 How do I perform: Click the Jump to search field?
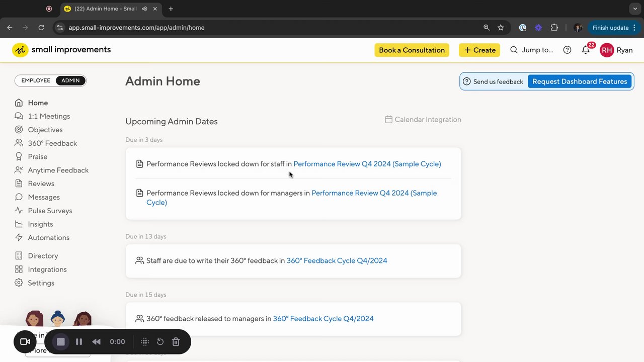tap(532, 50)
